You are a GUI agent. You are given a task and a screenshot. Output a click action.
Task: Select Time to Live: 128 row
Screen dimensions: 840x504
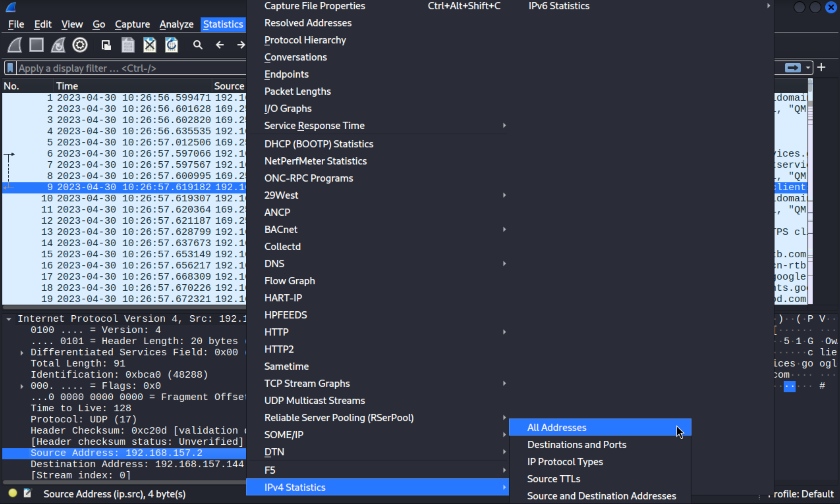[x=125, y=408]
